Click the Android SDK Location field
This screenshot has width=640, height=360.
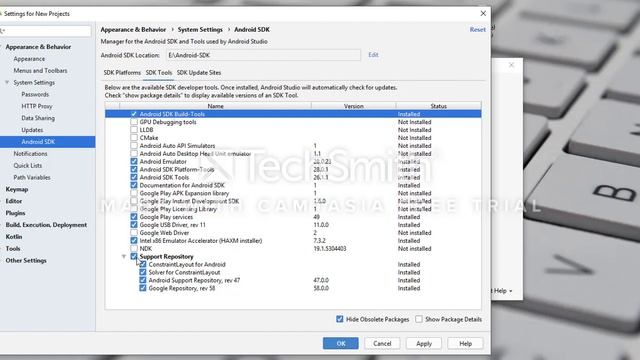(x=263, y=55)
